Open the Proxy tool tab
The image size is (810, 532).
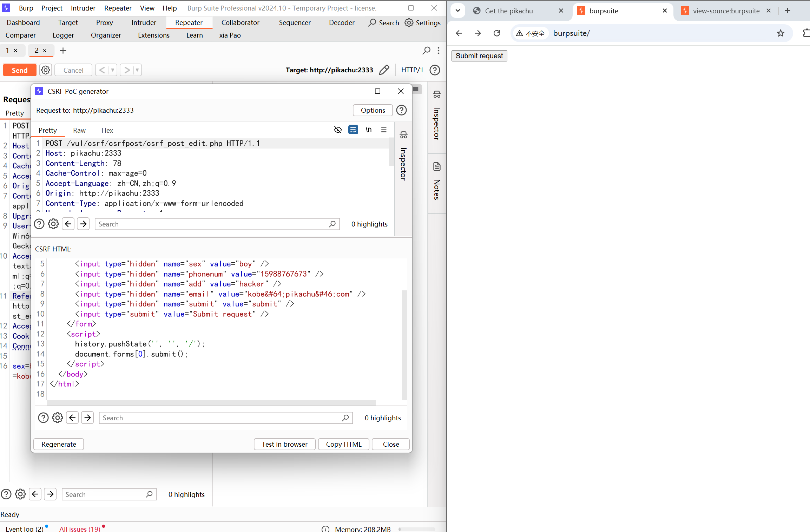[105, 22]
